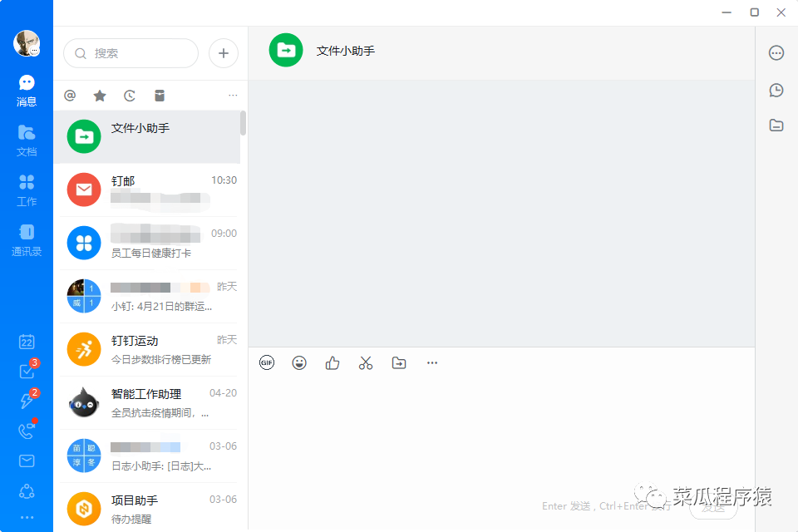Open the mail icon in sidebar

point(27,461)
